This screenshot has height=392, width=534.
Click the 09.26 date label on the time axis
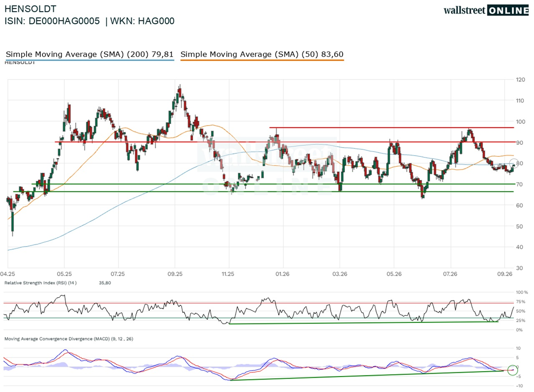click(504, 274)
